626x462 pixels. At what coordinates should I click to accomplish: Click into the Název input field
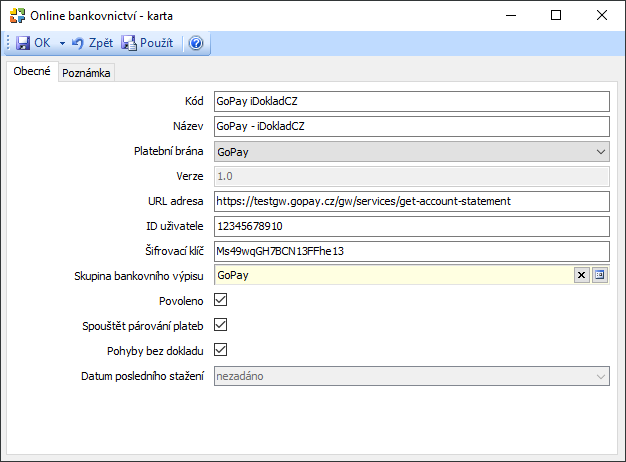[x=412, y=126]
